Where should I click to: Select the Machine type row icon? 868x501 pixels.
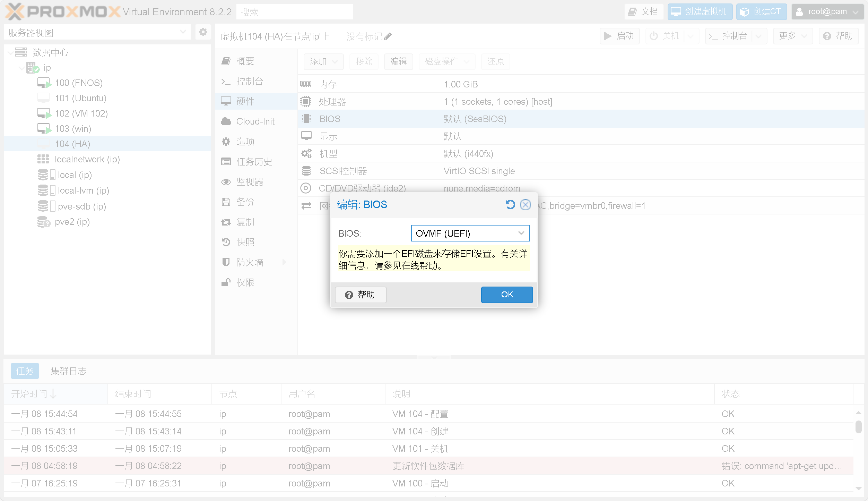[x=306, y=154]
